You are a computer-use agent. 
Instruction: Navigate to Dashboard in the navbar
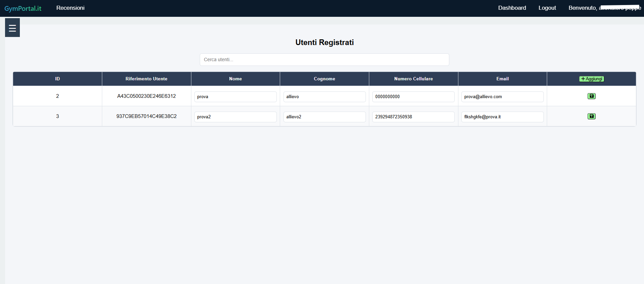click(x=512, y=8)
